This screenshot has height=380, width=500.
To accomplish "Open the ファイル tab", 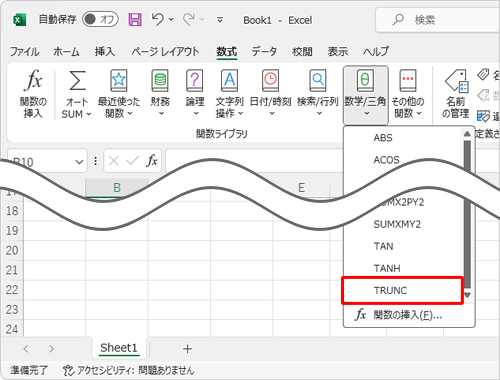I will [24, 51].
